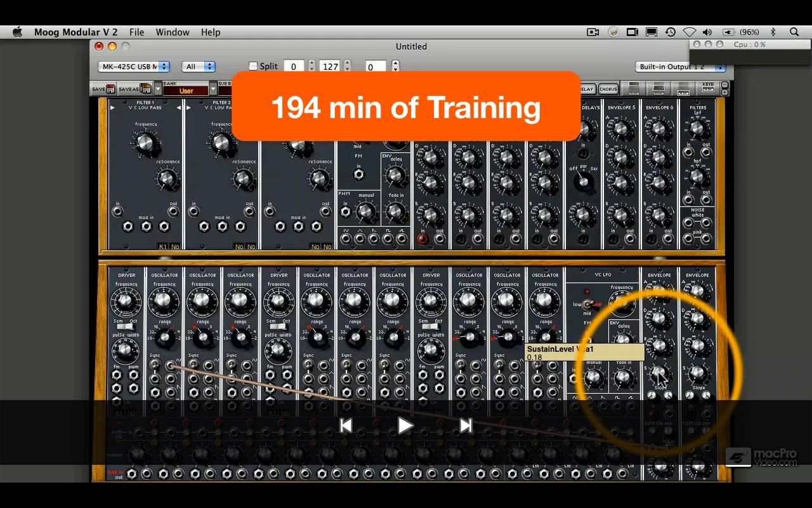
Task: Click the CHORUS button
Action: coord(608,90)
